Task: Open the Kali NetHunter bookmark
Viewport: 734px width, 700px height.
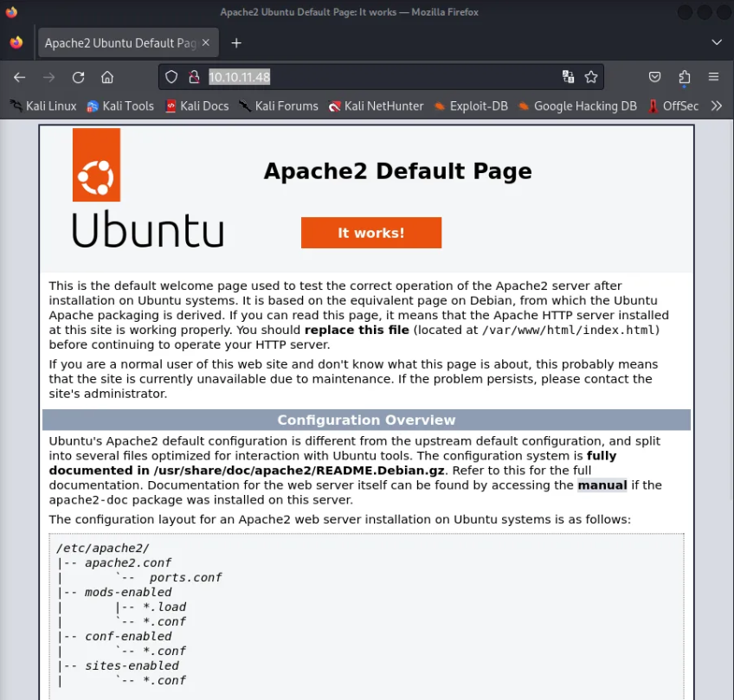Action: click(376, 106)
